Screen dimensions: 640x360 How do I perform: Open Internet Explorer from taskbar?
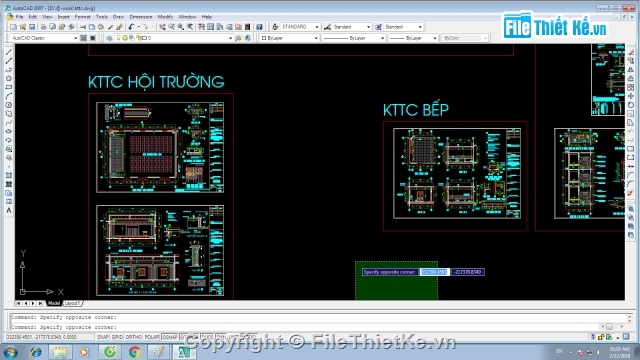36,352
